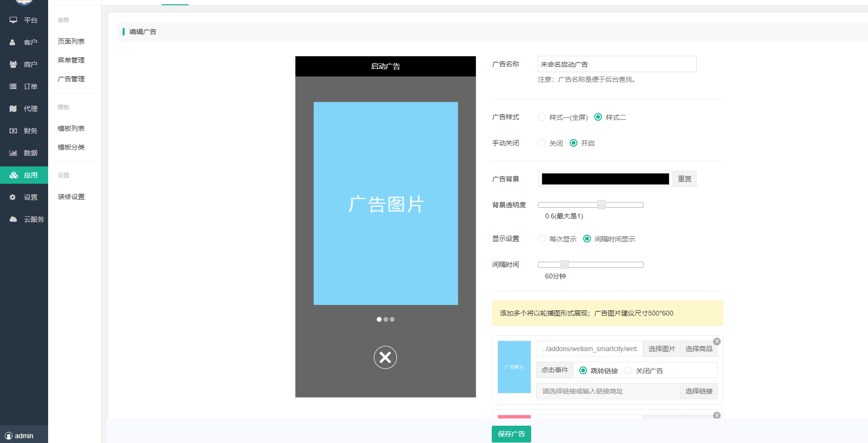Click the blue 广告图片 preview image
The height and width of the screenshot is (443, 868).
click(x=386, y=203)
